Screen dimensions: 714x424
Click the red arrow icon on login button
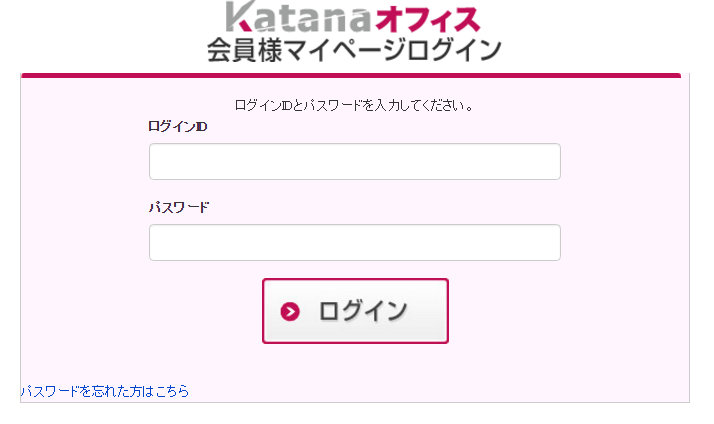point(291,311)
